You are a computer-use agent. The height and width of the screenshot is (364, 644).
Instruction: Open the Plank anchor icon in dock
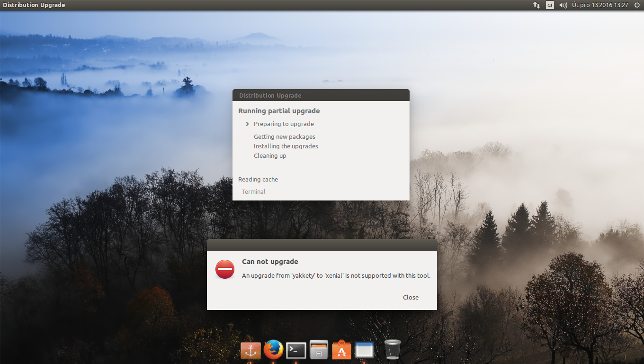[250, 350]
